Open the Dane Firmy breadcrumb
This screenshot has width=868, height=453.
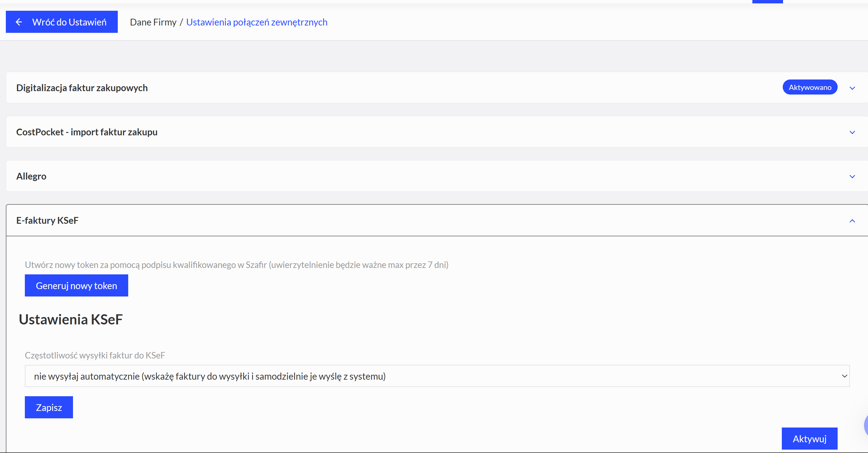153,22
